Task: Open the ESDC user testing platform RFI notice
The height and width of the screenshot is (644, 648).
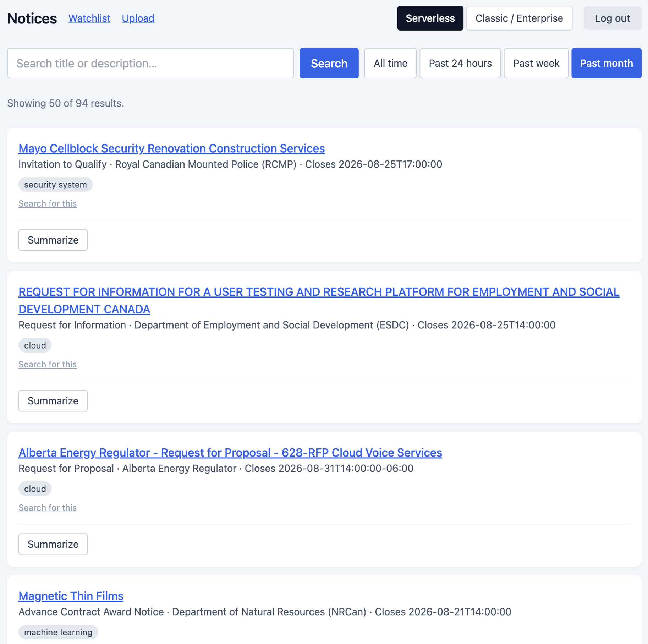Action: [x=319, y=300]
